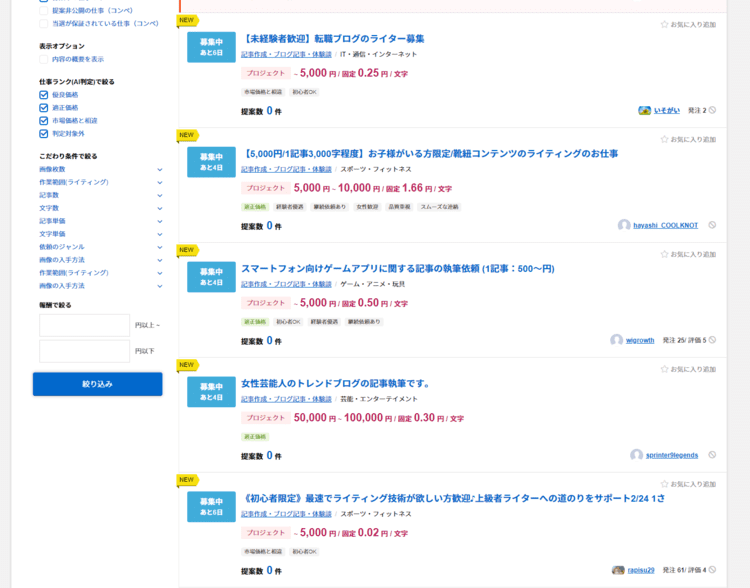Open the 《初心者限定》最速でライティング技術 job title
The width and height of the screenshot is (750, 588).
pos(453,498)
